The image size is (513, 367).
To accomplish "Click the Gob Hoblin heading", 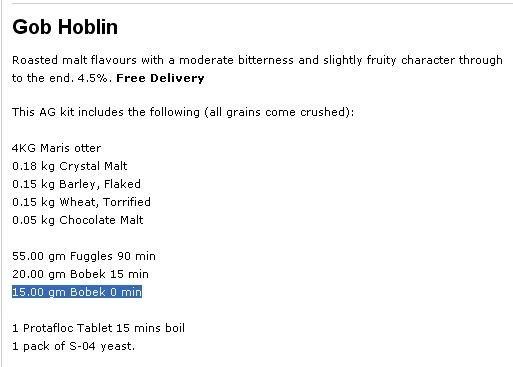I will click(65, 27).
